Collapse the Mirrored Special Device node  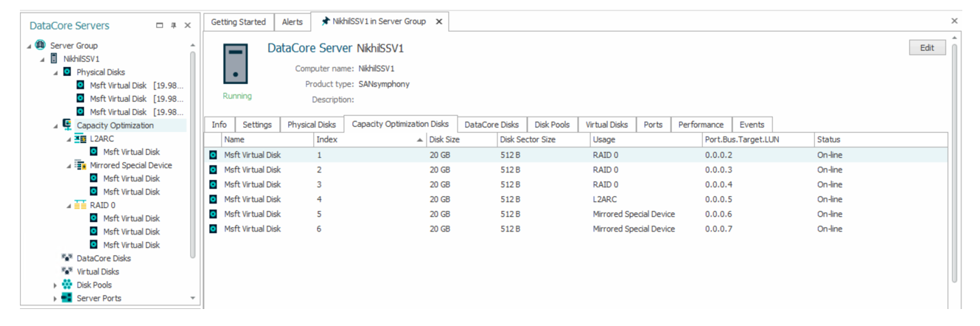[x=69, y=165]
